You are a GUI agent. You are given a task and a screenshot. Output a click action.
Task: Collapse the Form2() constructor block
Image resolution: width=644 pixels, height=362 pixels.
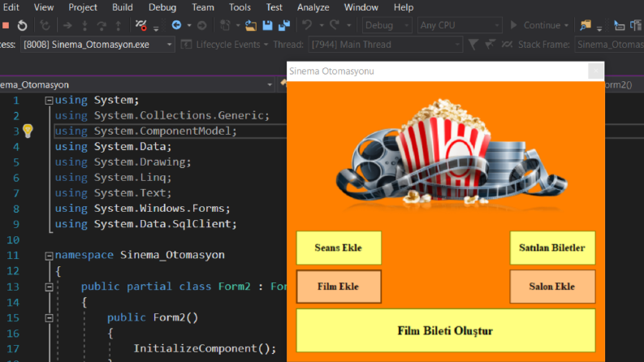click(49, 318)
